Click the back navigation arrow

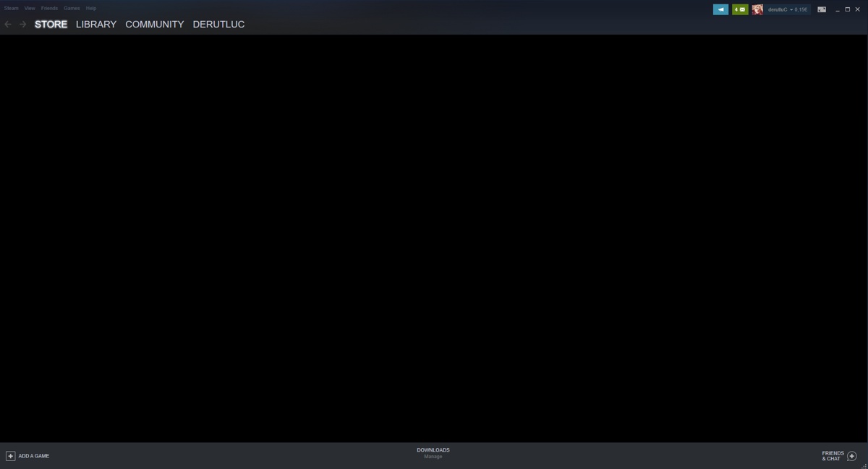pyautogui.click(x=8, y=24)
